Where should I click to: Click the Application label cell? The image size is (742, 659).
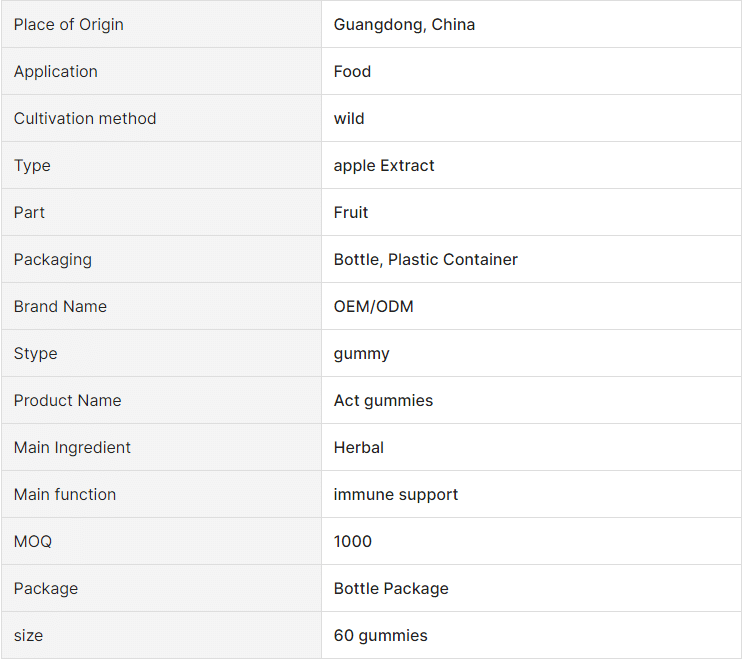[161, 71]
